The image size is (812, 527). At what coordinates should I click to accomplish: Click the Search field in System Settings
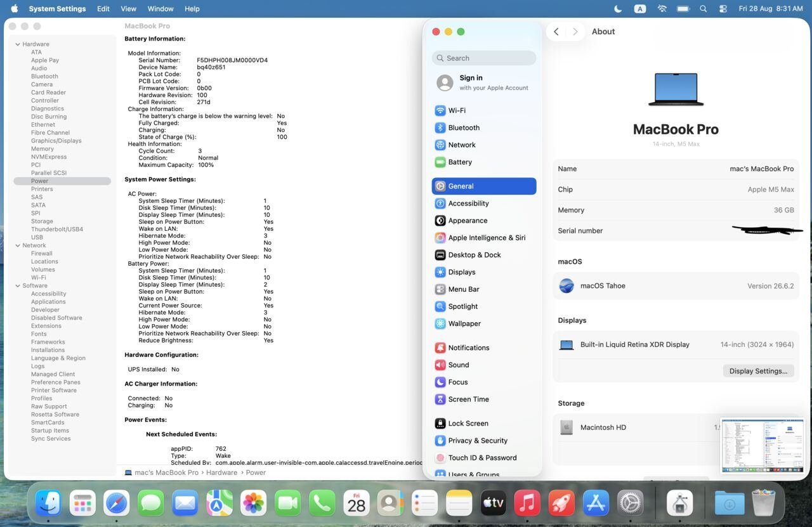484,58
